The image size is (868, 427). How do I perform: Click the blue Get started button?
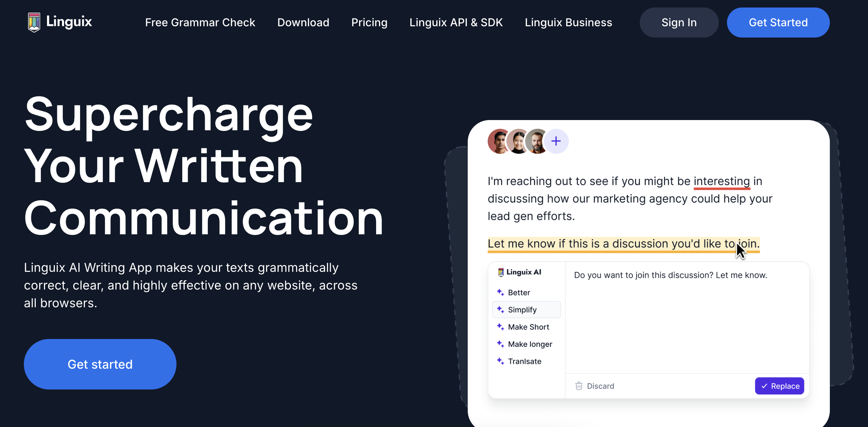tap(100, 364)
